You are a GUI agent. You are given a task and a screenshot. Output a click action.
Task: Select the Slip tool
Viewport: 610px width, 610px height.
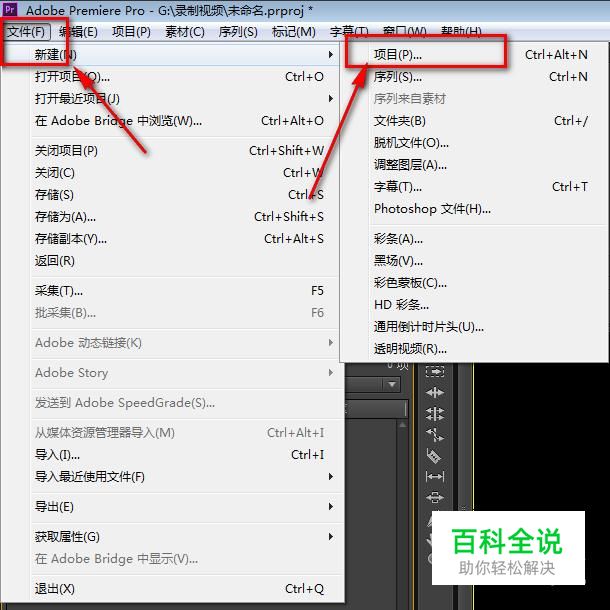point(435,476)
